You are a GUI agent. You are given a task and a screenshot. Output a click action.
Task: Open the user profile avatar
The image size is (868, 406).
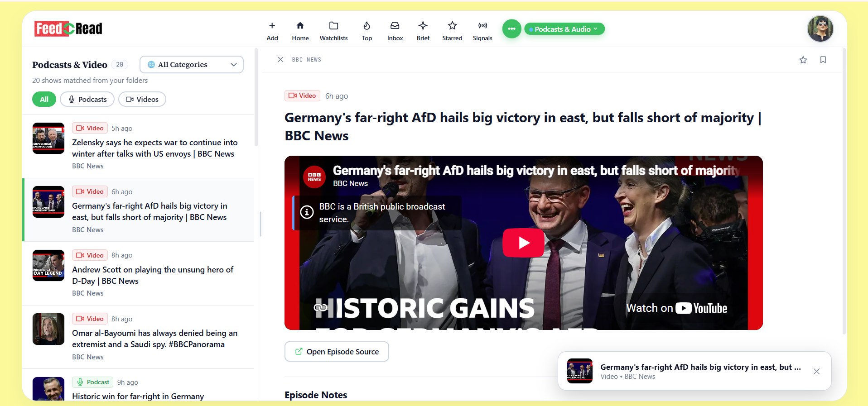pyautogui.click(x=820, y=29)
